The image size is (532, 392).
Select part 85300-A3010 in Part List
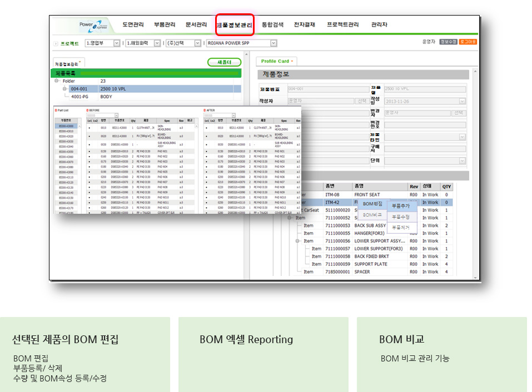tap(65, 131)
